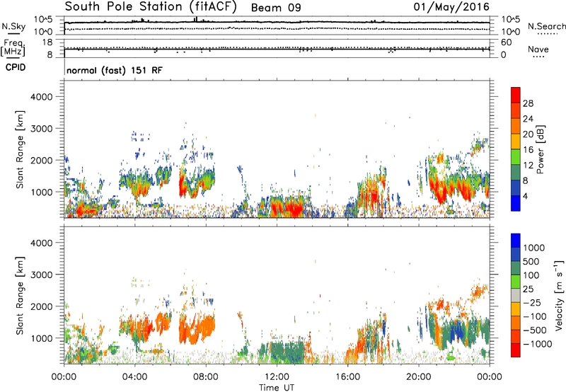The image size is (566, 392).
Task: Pick the light green 25–100 velocity segment
Action: pyautogui.click(x=516, y=282)
